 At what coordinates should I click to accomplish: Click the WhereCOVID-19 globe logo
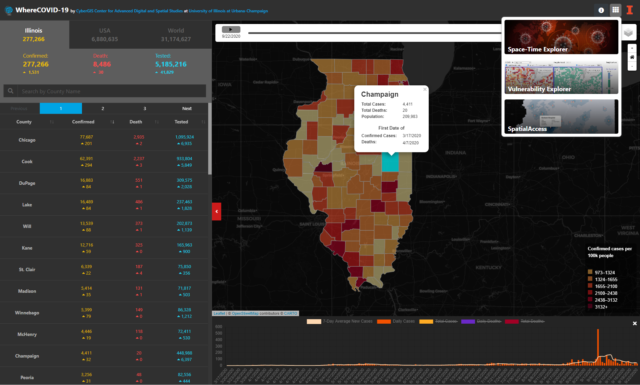9,11
